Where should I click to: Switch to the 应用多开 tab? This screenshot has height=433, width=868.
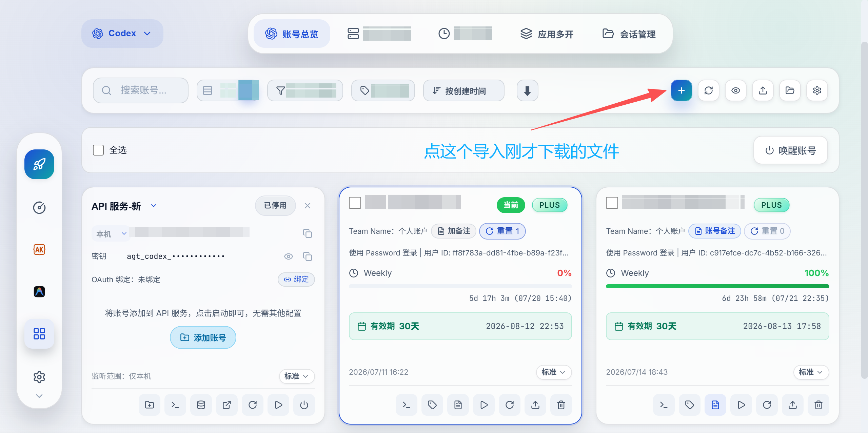pyautogui.click(x=547, y=34)
